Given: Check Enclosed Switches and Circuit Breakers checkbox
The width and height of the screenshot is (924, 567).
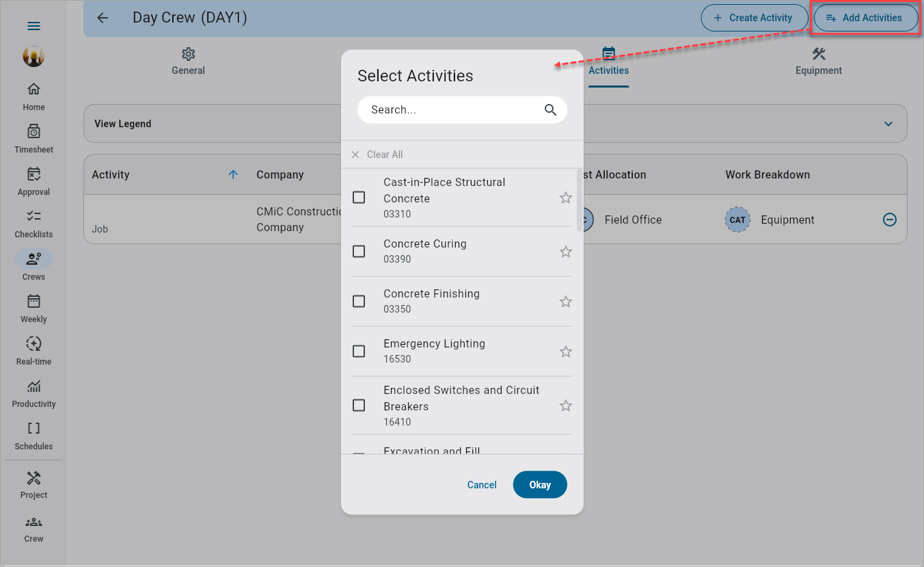Looking at the screenshot, I should coord(359,406).
